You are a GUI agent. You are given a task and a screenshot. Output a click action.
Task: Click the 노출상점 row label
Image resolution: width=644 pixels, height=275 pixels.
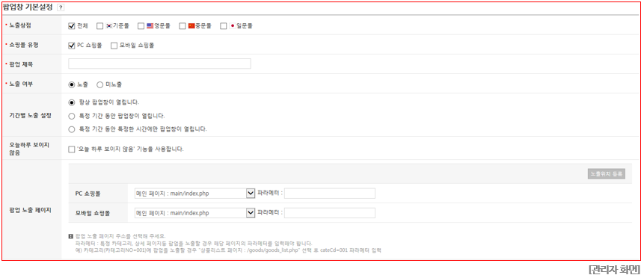[20, 25]
